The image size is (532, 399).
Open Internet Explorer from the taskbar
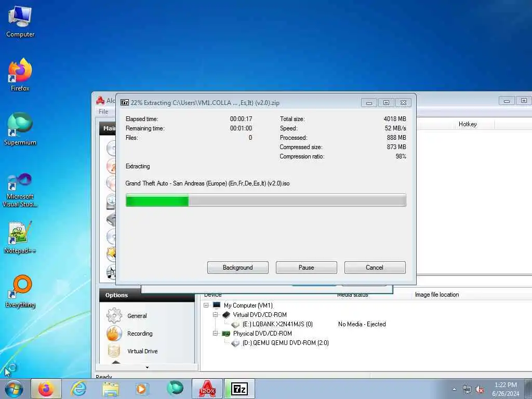pyautogui.click(x=78, y=389)
